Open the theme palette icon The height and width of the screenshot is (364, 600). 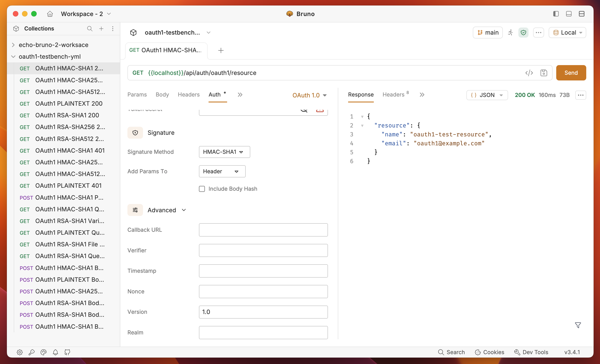(x=44, y=352)
